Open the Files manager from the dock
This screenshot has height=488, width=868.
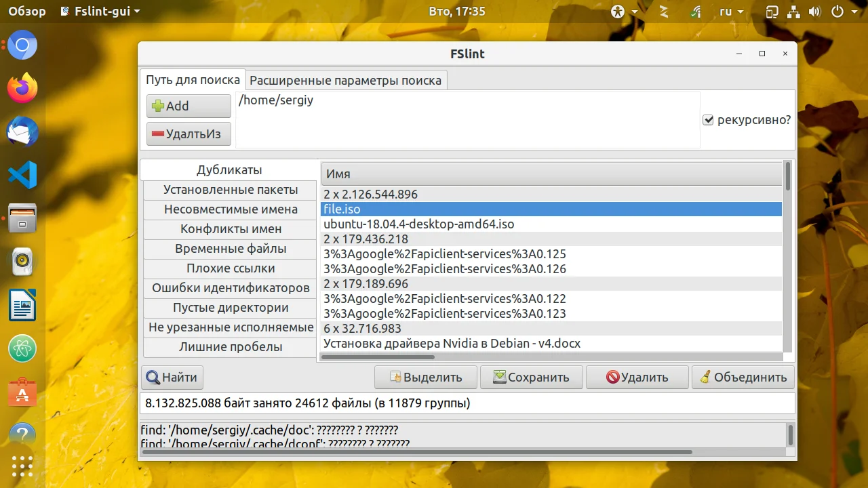pos(22,218)
